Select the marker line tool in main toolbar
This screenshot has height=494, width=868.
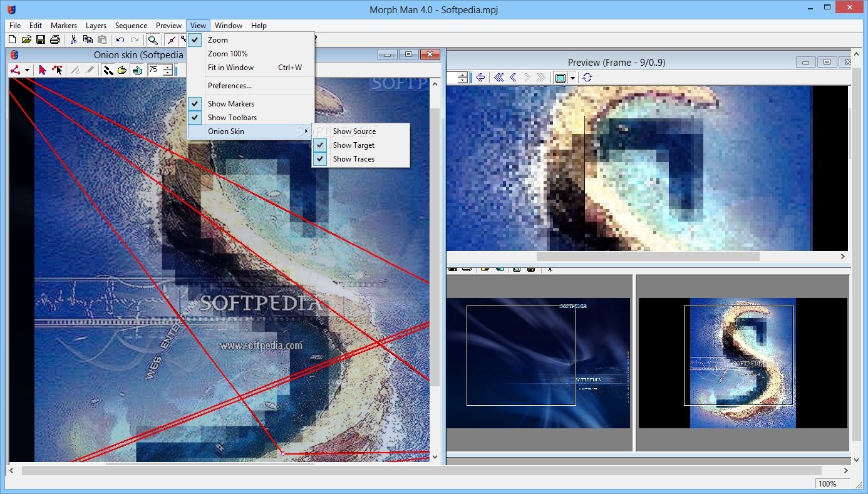171,39
